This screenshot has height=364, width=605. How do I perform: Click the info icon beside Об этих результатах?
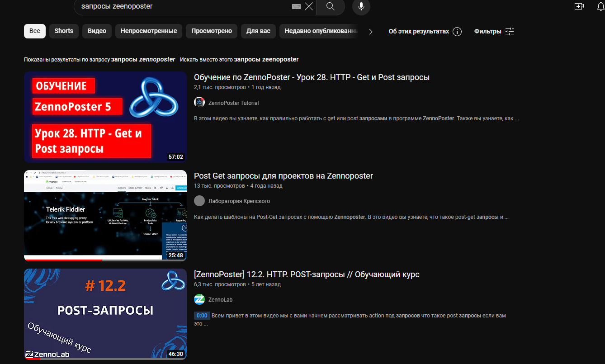(457, 32)
